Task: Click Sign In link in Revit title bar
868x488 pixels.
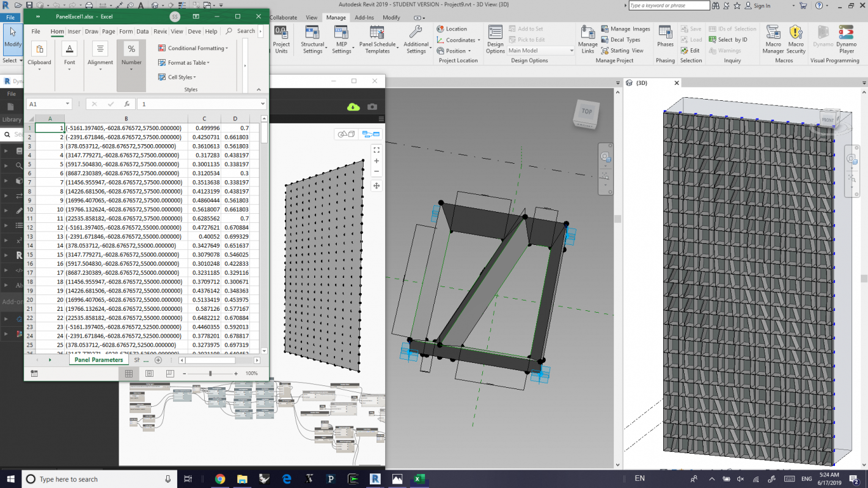Action: 762,5
